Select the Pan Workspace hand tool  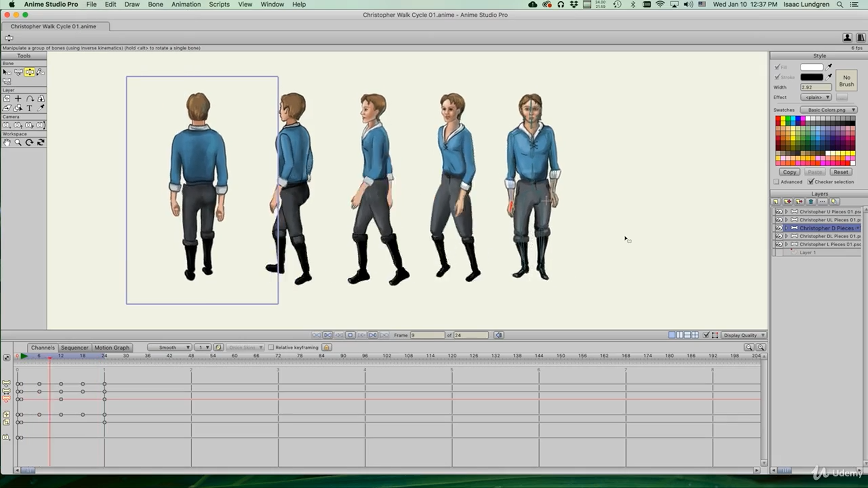coord(7,142)
